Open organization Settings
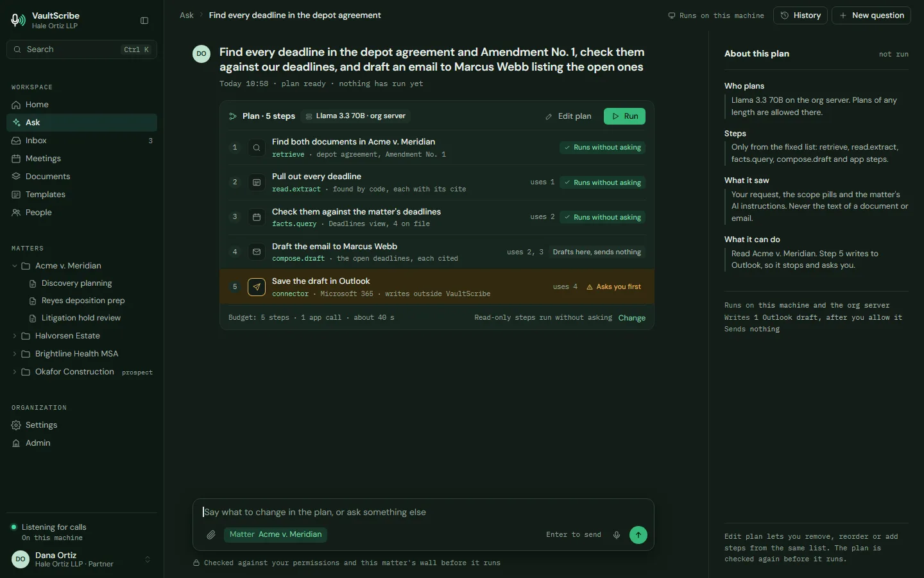The height and width of the screenshot is (578, 924). (81, 425)
